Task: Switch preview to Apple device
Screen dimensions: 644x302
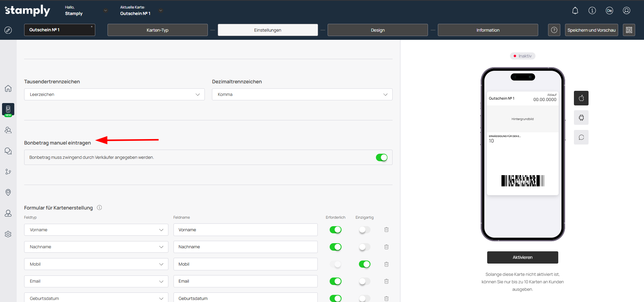Action: 581,98
